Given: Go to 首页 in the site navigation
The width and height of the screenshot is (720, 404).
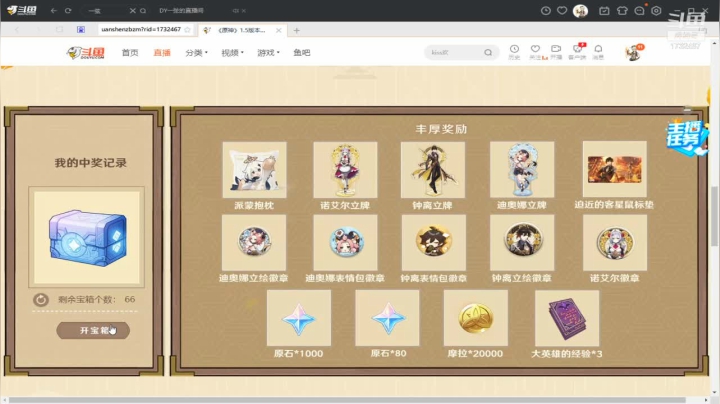Looking at the screenshot, I should click(x=130, y=53).
